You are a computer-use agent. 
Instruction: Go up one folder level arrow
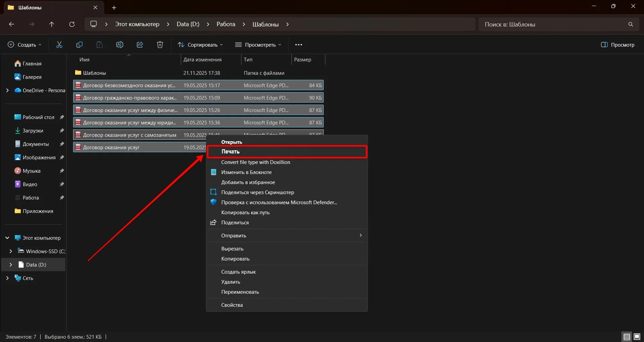[x=52, y=24]
